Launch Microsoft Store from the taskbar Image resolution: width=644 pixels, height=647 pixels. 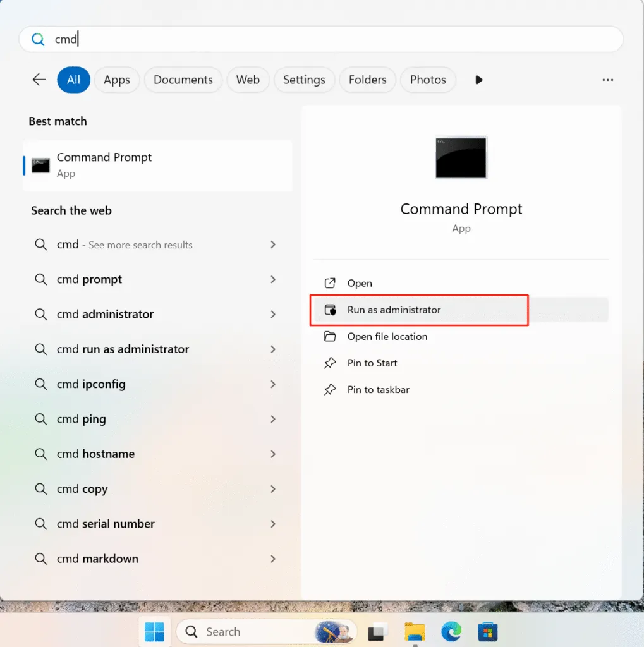coord(487,631)
